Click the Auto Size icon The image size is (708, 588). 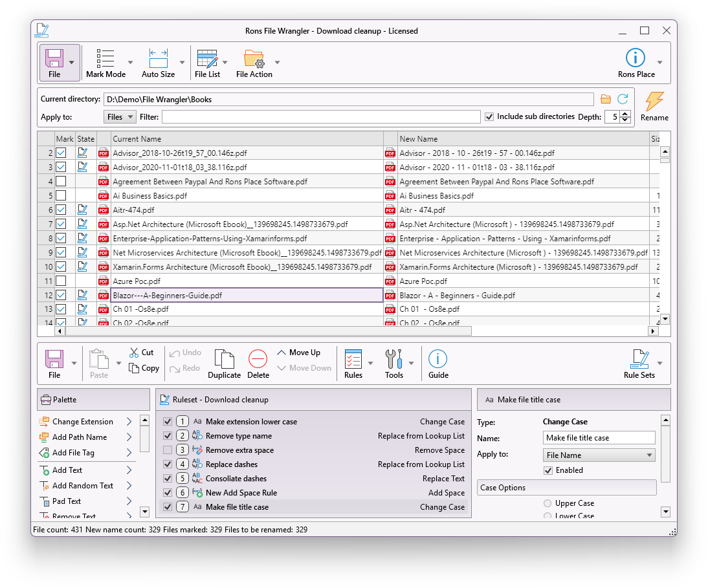tap(159, 59)
